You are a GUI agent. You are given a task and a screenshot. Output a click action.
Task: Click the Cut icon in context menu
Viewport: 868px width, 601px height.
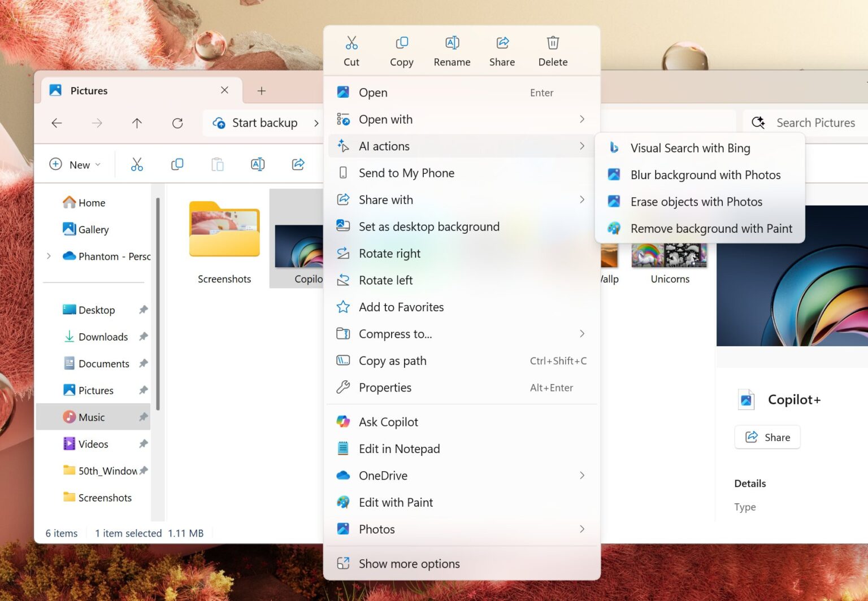pos(351,43)
